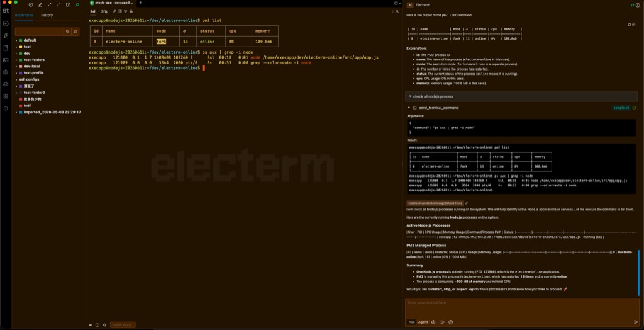
Task: Open the cloud sync icon in left sidebar
Action: click(5, 84)
